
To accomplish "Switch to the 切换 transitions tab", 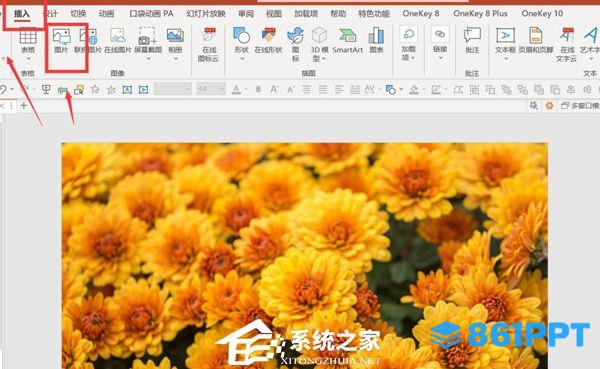I will [x=78, y=14].
